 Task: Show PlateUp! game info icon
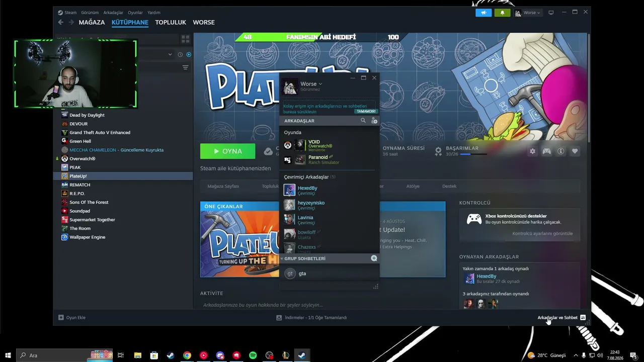560,151
